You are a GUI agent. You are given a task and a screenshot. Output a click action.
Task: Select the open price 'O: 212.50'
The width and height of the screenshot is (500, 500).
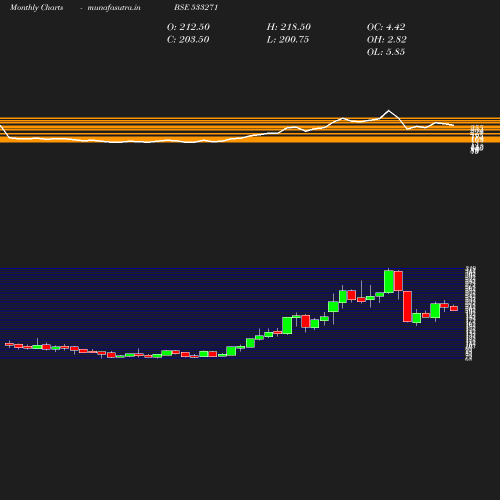(x=188, y=27)
